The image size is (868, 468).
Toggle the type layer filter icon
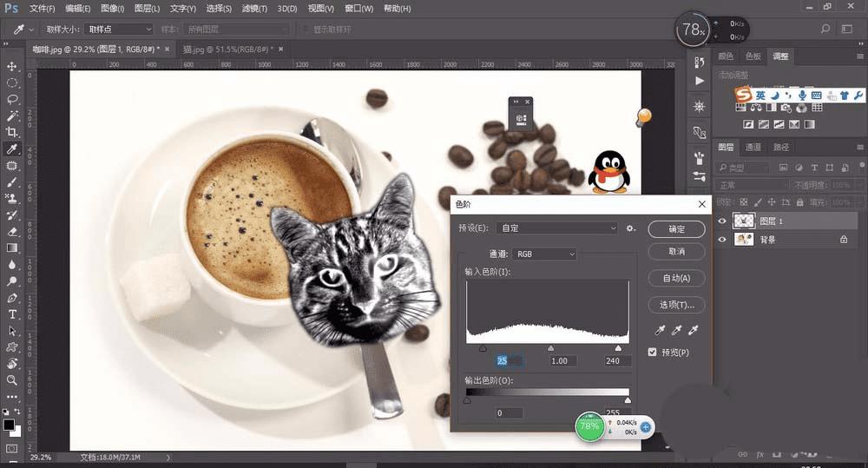(x=814, y=168)
